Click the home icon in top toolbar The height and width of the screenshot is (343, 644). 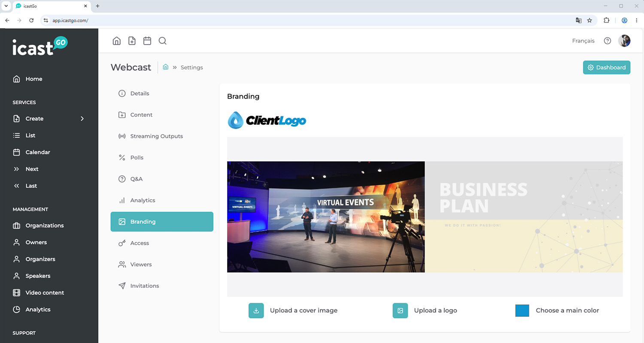116,41
